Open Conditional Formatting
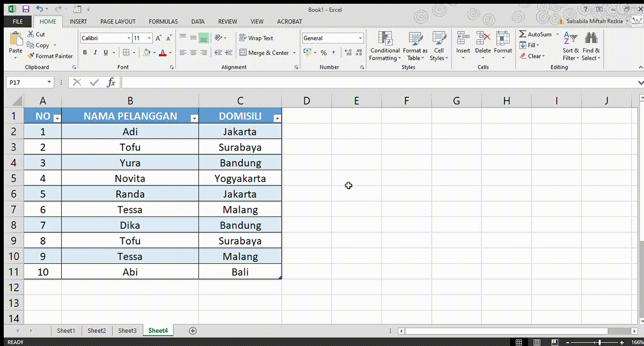Screen dimensions: 644x346 pyautogui.click(x=385, y=45)
